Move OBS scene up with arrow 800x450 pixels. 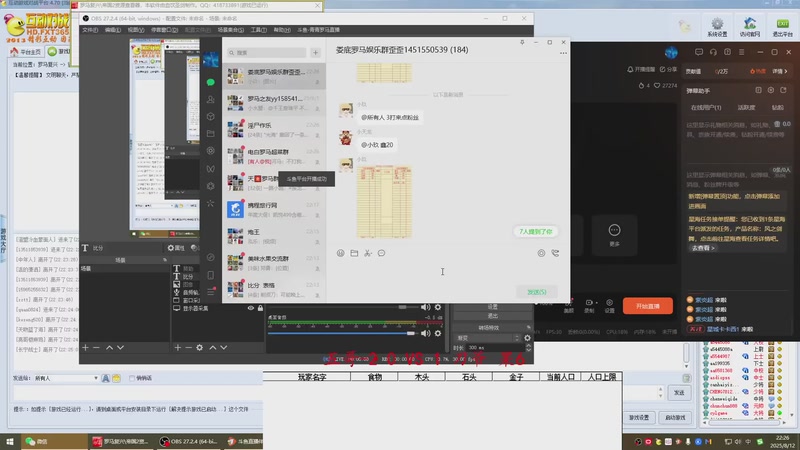[109, 347]
